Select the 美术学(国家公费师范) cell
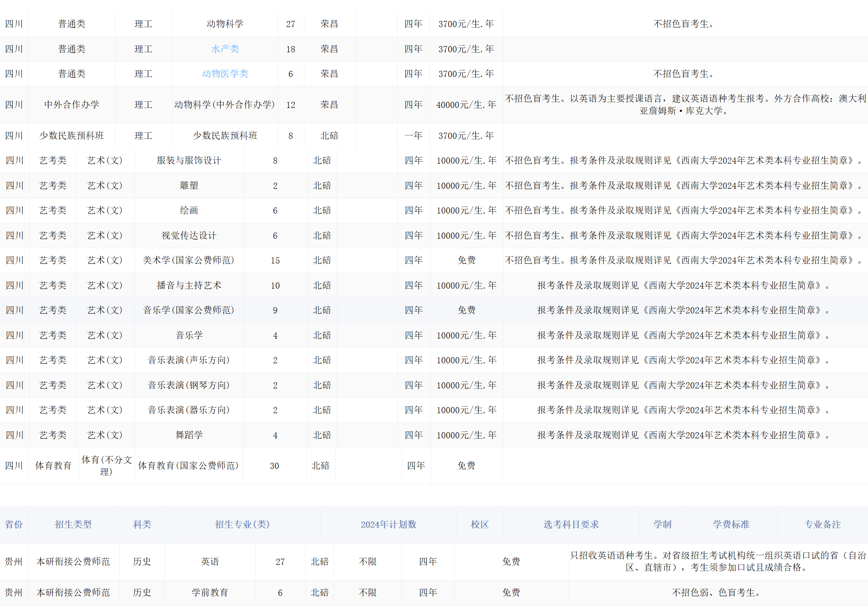Viewport: 868px width, 614px height. [x=189, y=260]
